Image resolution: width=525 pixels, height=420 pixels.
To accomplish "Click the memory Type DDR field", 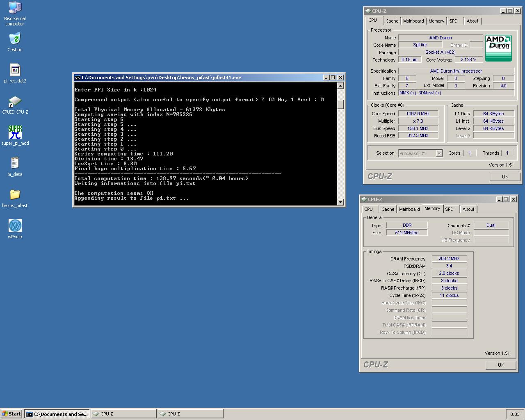I will pos(407,225).
